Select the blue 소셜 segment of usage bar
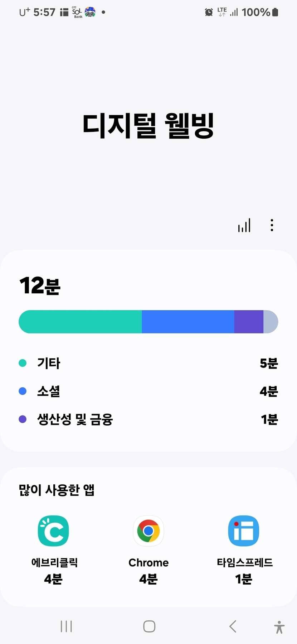This screenshot has width=297, height=644. pos(188,322)
